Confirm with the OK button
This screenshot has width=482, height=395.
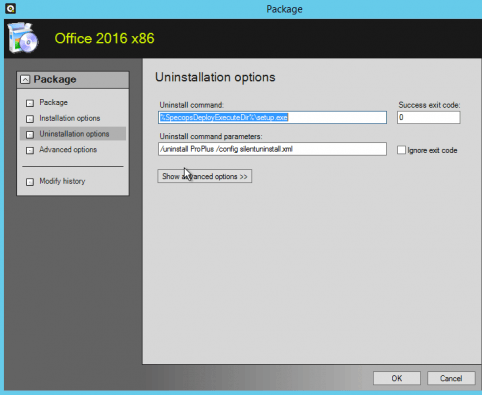[397, 378]
